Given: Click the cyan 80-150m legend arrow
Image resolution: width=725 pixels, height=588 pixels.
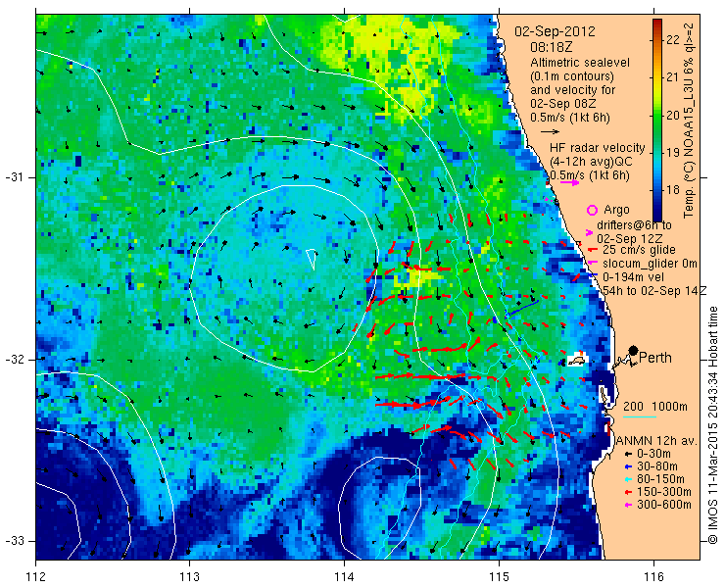Looking at the screenshot, I should click(628, 479).
